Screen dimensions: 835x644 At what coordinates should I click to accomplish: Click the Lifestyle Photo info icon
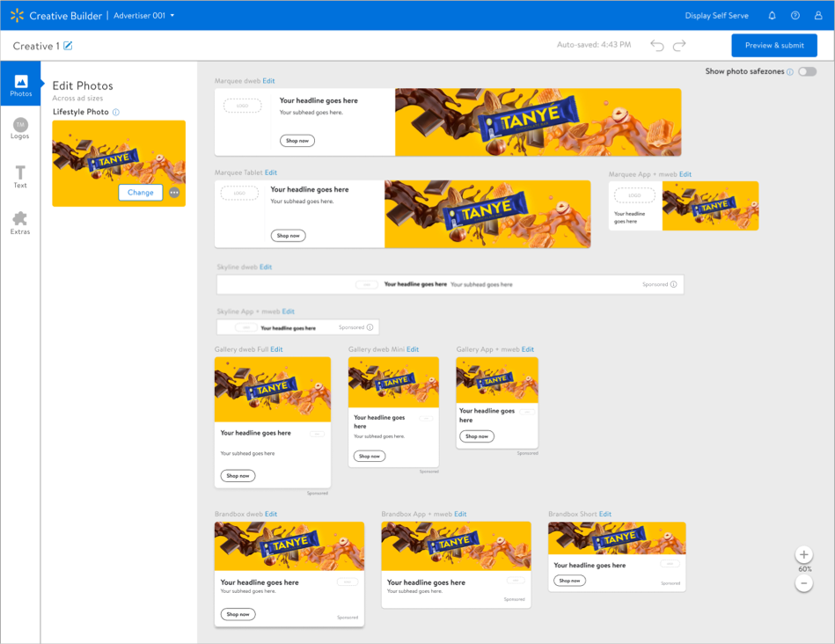(x=116, y=113)
